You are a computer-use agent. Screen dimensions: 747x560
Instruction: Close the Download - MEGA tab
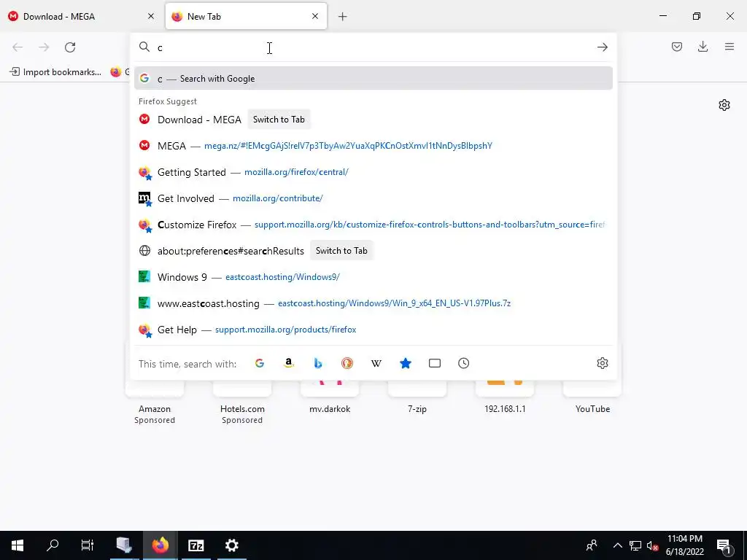tap(151, 16)
